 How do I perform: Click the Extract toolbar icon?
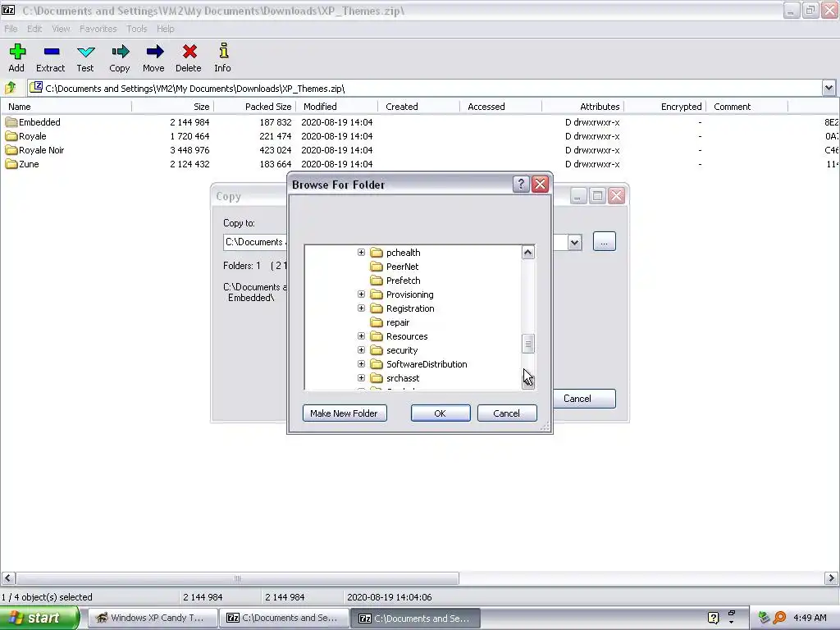pyautogui.click(x=52, y=52)
